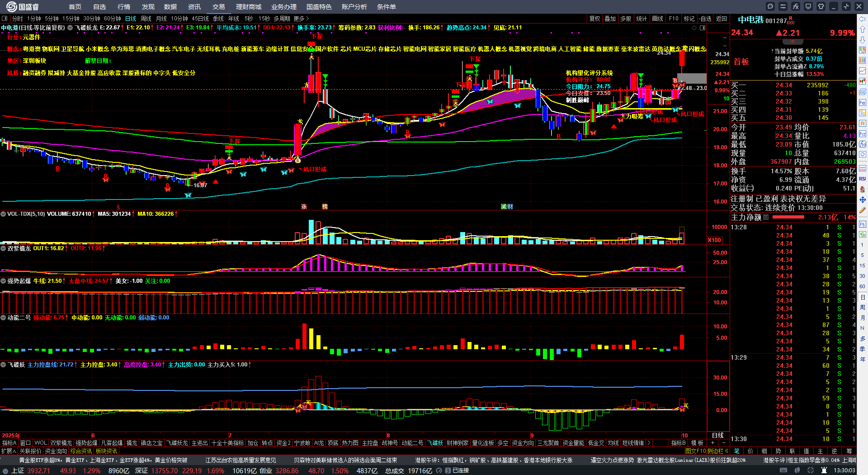The width and height of the screenshot is (868, 475).
Task: Zoom out chart with minus button
Action: (723, 443)
